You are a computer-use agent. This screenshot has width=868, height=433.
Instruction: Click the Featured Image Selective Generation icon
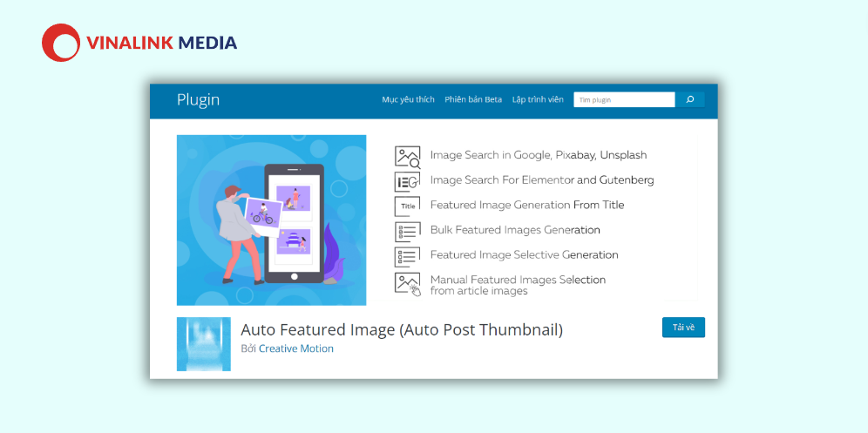coord(408,256)
